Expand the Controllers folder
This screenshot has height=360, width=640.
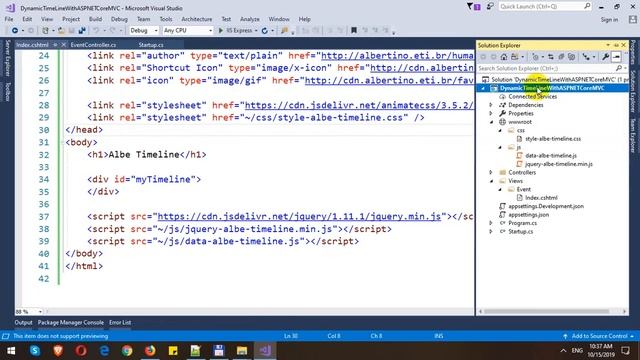tap(491, 173)
